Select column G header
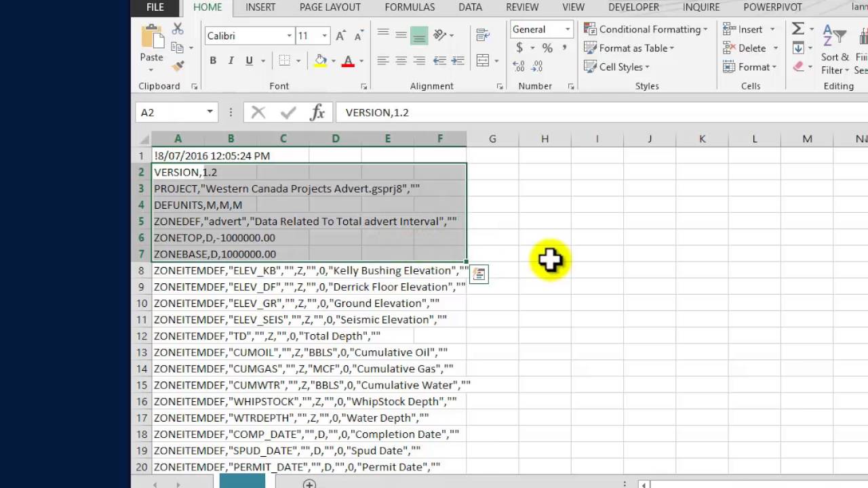Screen dimensions: 868x488 pos(492,138)
